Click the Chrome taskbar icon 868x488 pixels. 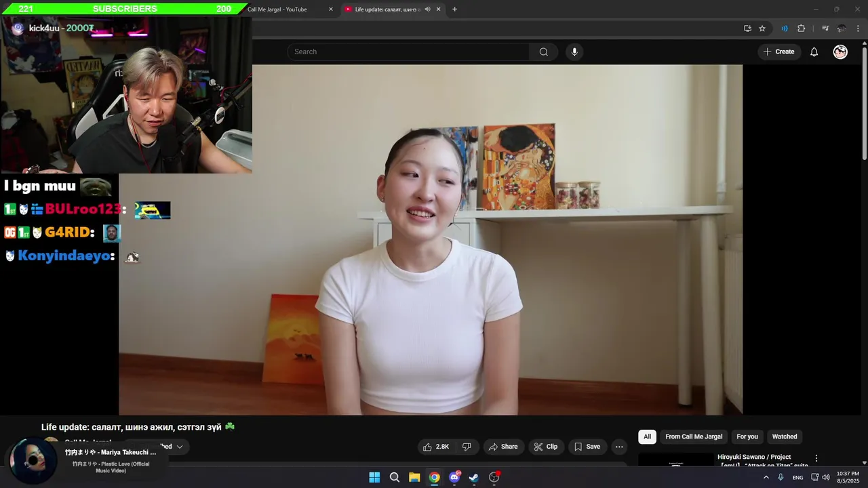coord(434,477)
